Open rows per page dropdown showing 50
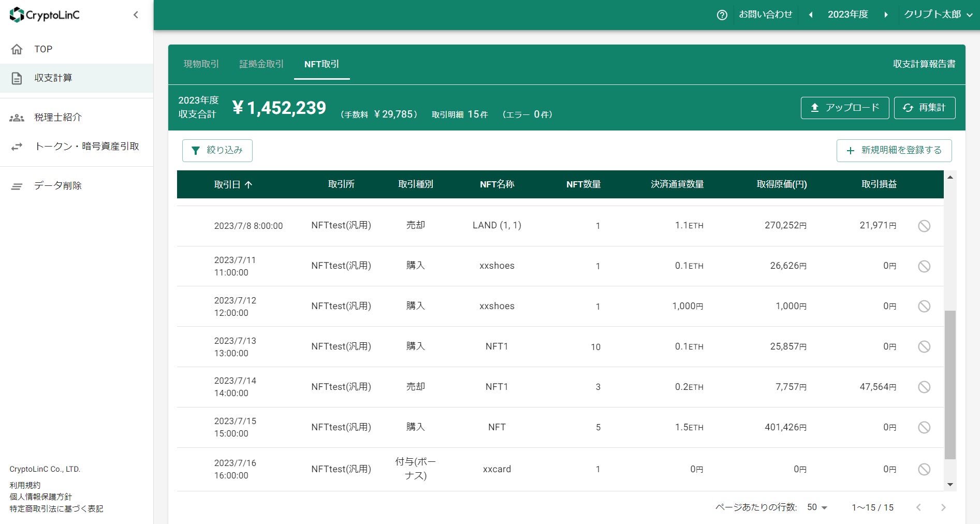The width and height of the screenshot is (980, 524). (x=817, y=507)
